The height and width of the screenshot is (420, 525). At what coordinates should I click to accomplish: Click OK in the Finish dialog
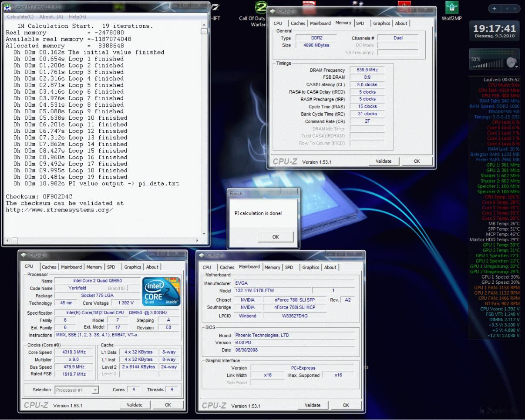tap(276, 237)
